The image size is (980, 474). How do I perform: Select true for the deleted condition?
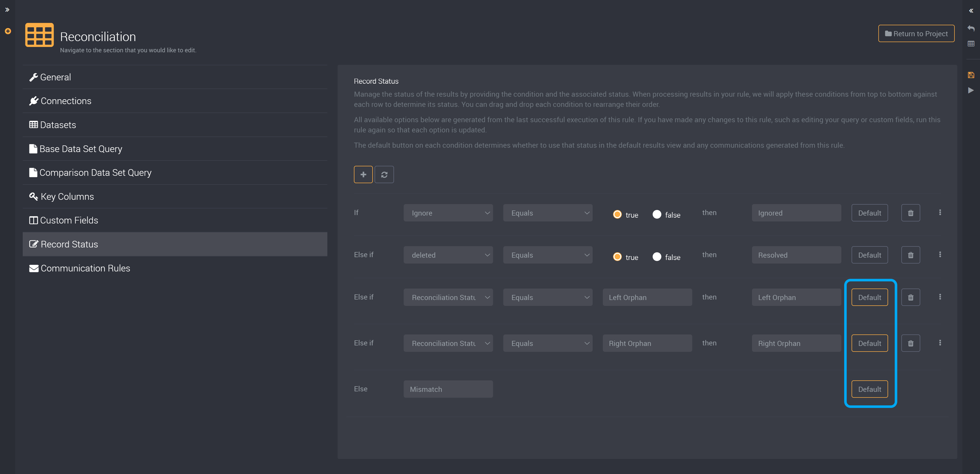(617, 257)
